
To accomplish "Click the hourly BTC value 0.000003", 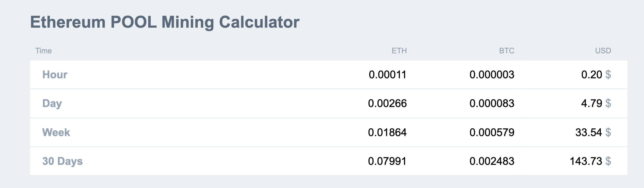I will coord(492,75).
